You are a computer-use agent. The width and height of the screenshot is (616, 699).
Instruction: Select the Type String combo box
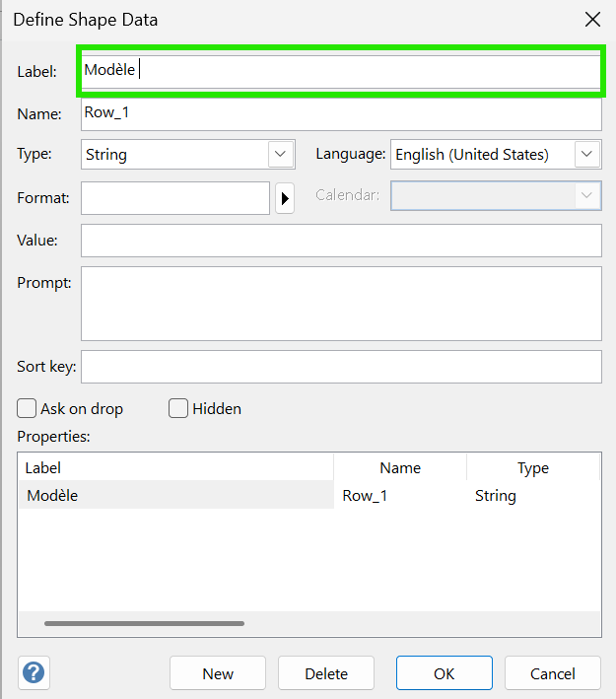188,154
